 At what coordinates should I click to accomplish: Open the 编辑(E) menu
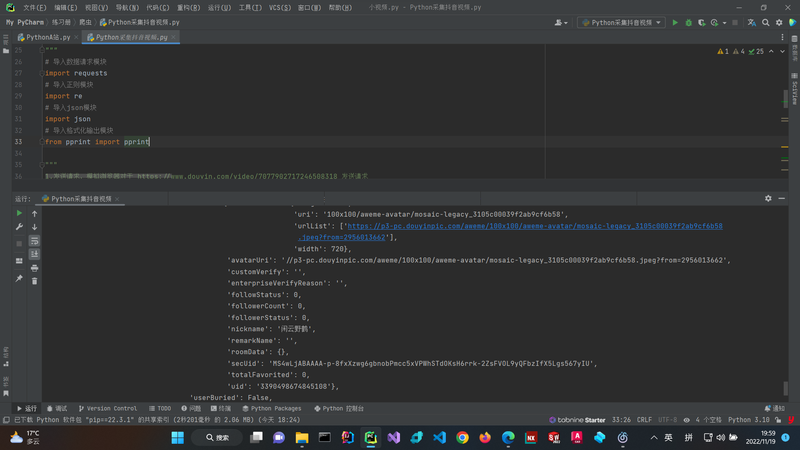65,8
